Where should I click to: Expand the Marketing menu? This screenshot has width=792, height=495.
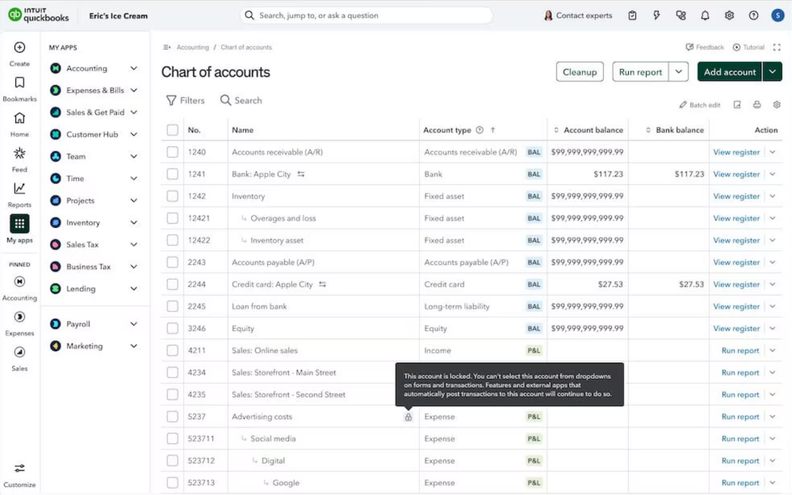(x=133, y=346)
